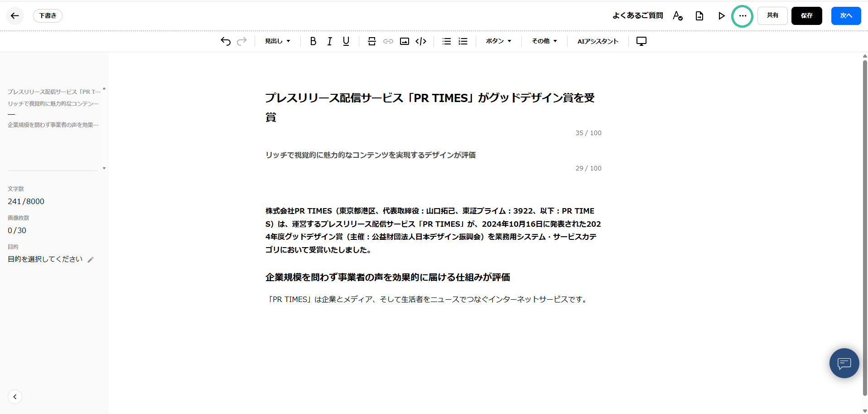Viewport: 868px width, 414px height.
Task: Insert embed code with the code icon
Action: pyautogui.click(x=421, y=41)
